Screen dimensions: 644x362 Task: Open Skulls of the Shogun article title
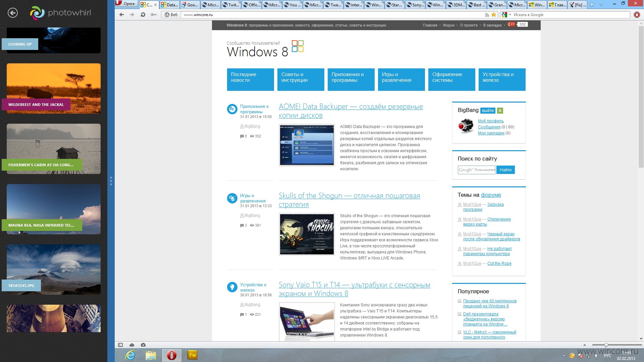coord(349,200)
